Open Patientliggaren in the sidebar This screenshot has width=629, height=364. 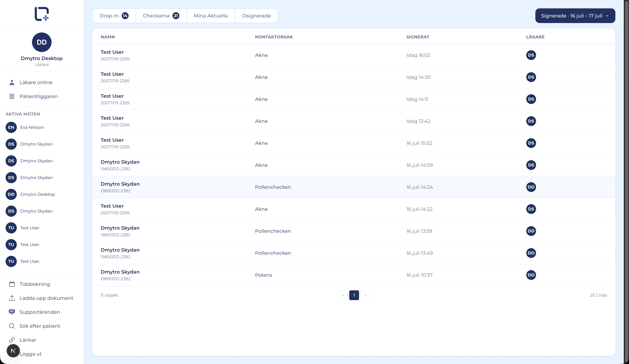click(38, 96)
